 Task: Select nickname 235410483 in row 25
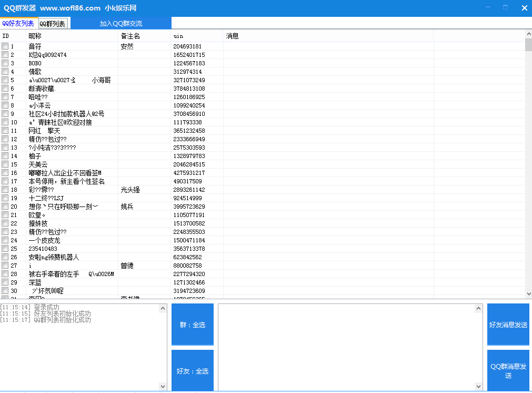(x=43, y=249)
